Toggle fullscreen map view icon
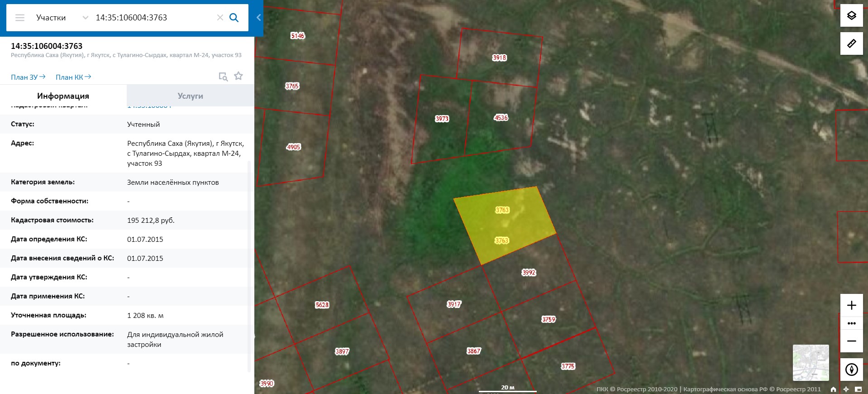Viewport: 868px width, 394px height. [858, 389]
